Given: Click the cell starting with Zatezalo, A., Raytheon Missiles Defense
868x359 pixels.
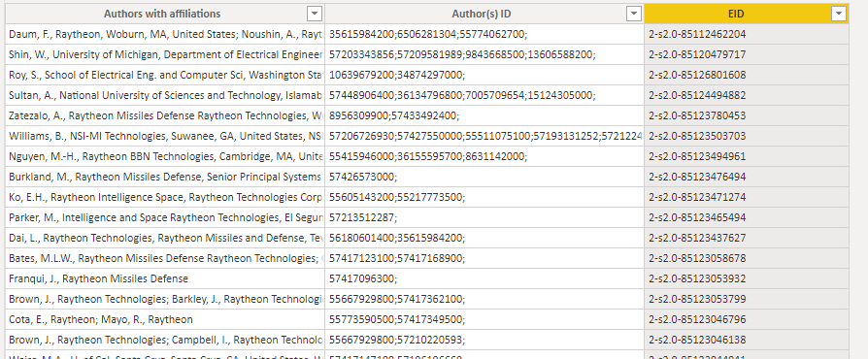Looking at the screenshot, I should tap(165, 116).
